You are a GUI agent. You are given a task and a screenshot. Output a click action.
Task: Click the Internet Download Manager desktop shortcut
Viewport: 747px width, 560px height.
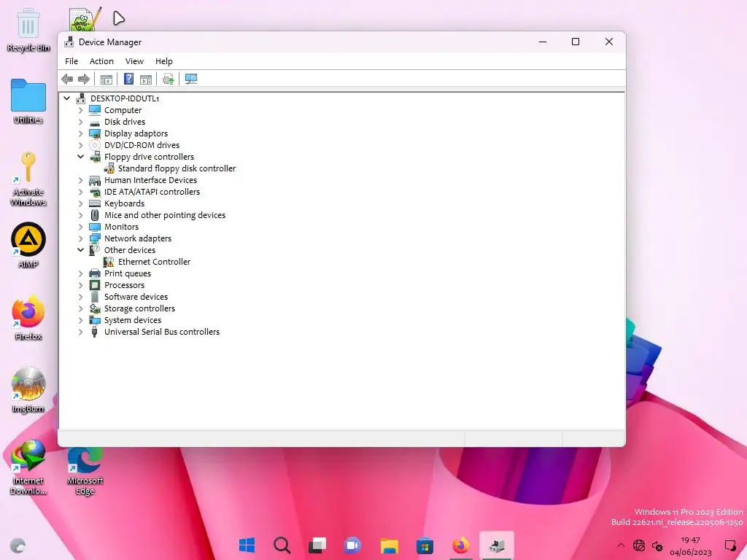coord(28,467)
